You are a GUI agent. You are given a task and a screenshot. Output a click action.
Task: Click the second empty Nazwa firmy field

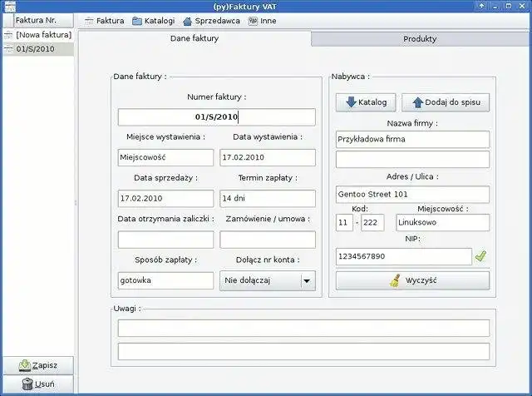pyautogui.click(x=412, y=159)
